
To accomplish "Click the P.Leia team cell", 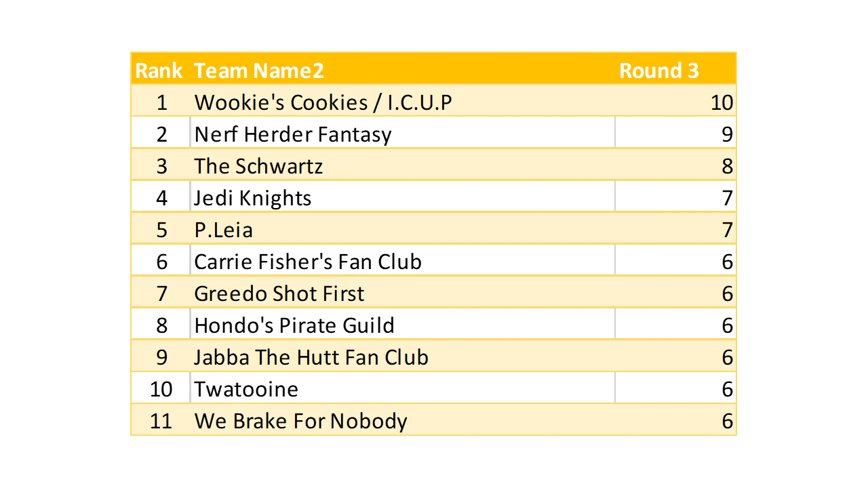I will click(224, 230).
